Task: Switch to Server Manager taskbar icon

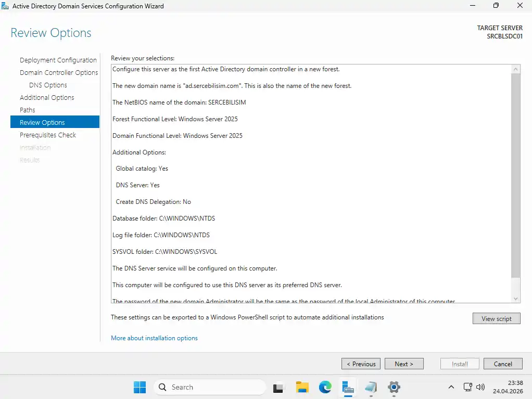Action: point(348,387)
